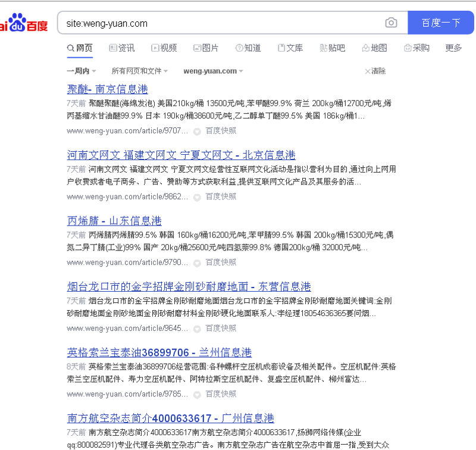This screenshot has height=450, width=476.
Task: Expand the 一周内 time filter dropdown
Action: 82,71
